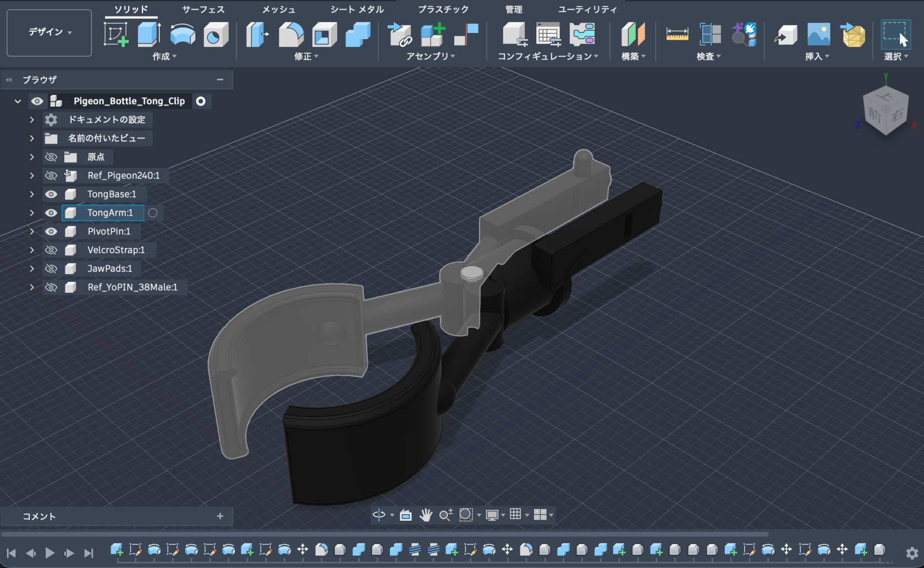Click the Look At navigation icon

(x=406, y=515)
